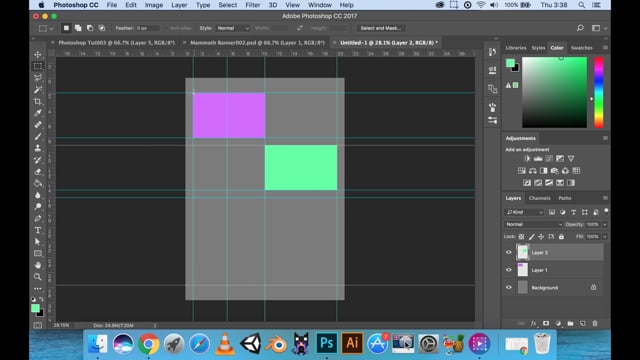Image resolution: width=640 pixels, height=360 pixels.
Task: Switch to the Swatches tab
Action: [x=581, y=48]
